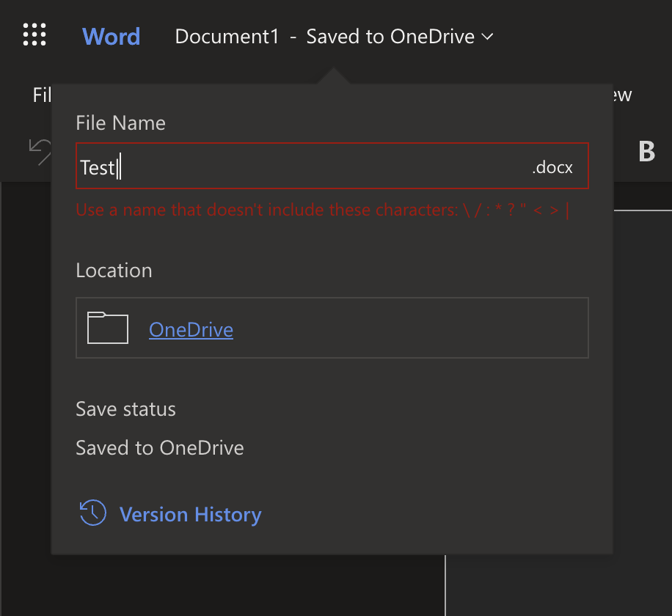Click the Undo arrow icon
Image resolution: width=672 pixels, height=616 pixels.
tap(40, 151)
